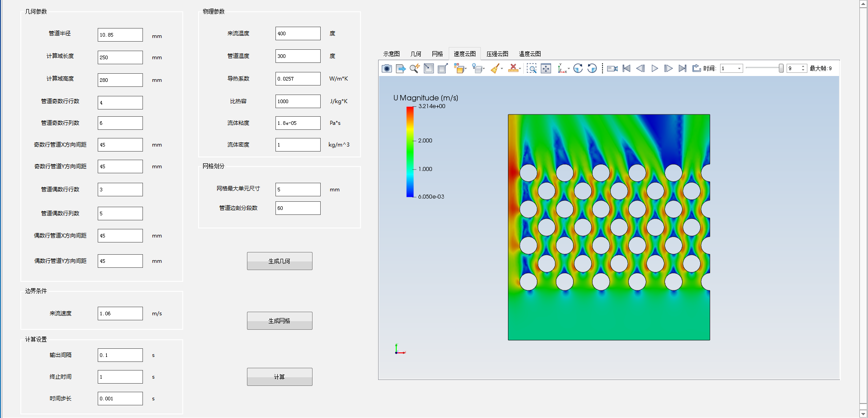Image resolution: width=868 pixels, height=418 pixels.
Task: Click the orientation axes widget in viewport
Action: click(400, 349)
